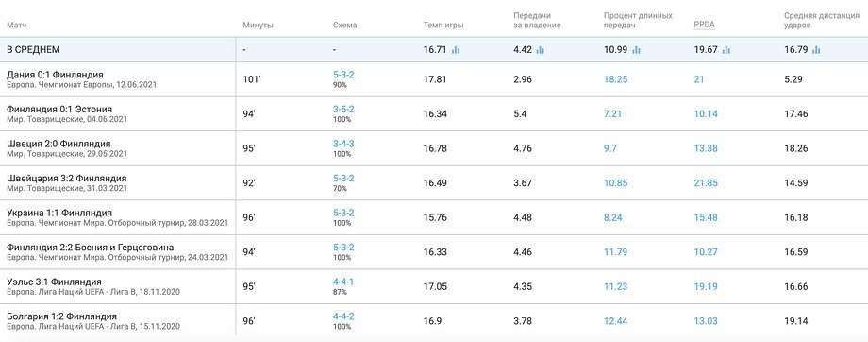The height and width of the screenshot is (342, 868).
Task: Sort by Процент длинных передач header
Action: pyautogui.click(x=638, y=20)
